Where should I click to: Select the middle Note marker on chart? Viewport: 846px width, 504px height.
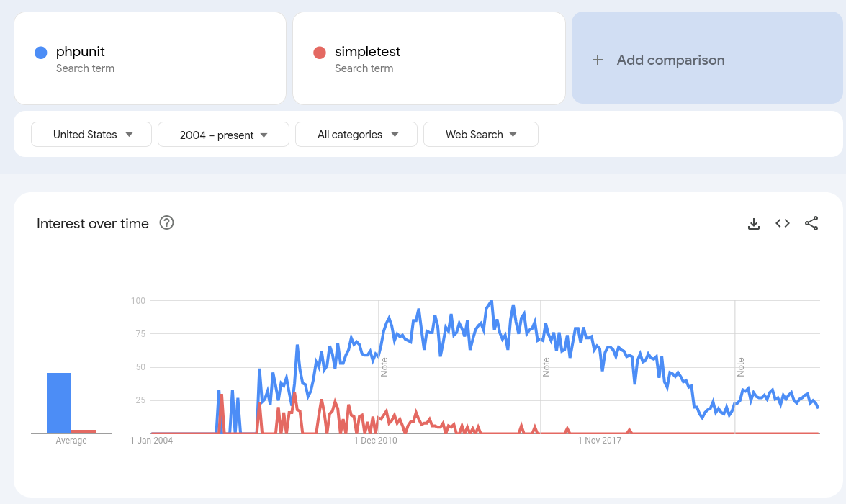546,366
